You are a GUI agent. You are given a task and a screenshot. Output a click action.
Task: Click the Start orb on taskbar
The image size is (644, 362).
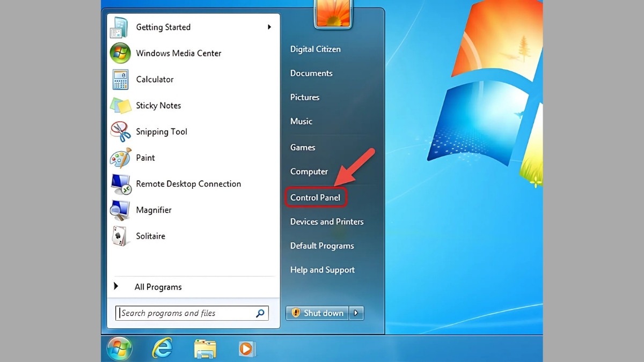pos(119,349)
